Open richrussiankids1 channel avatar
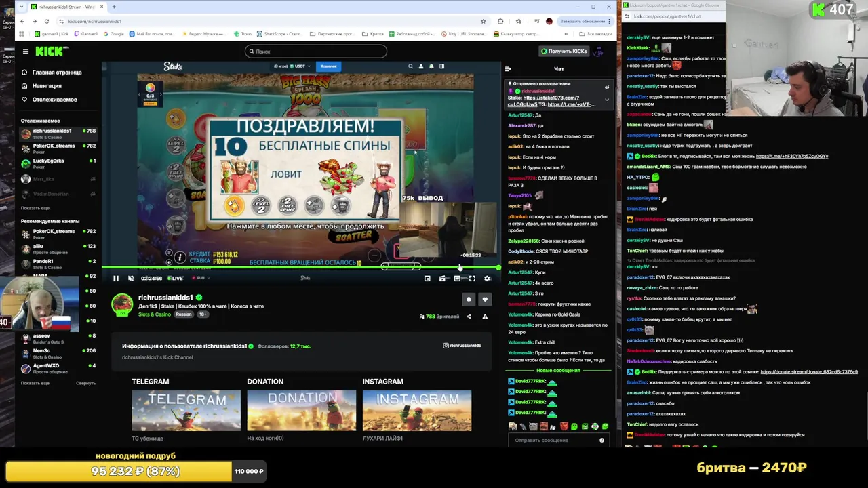This screenshot has height=488, width=868. point(122,304)
